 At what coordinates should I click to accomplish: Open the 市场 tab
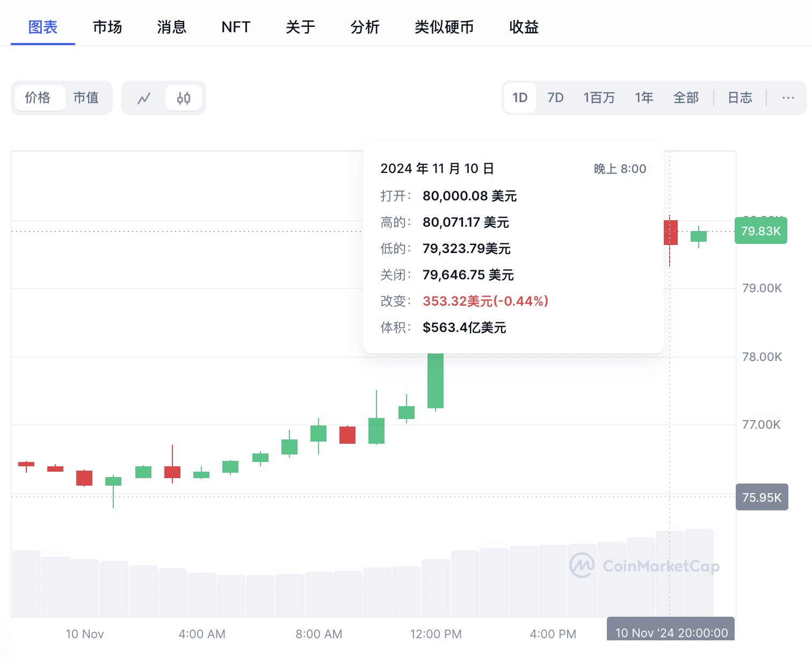107,27
